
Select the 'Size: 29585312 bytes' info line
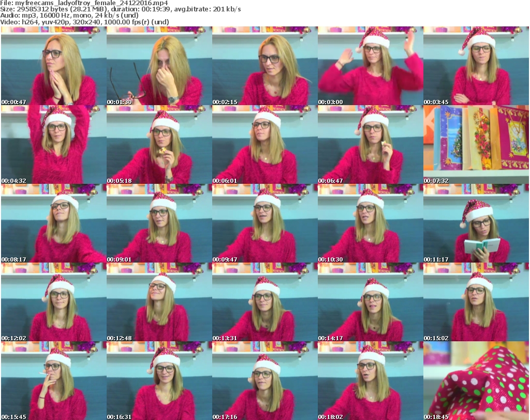(120, 9)
